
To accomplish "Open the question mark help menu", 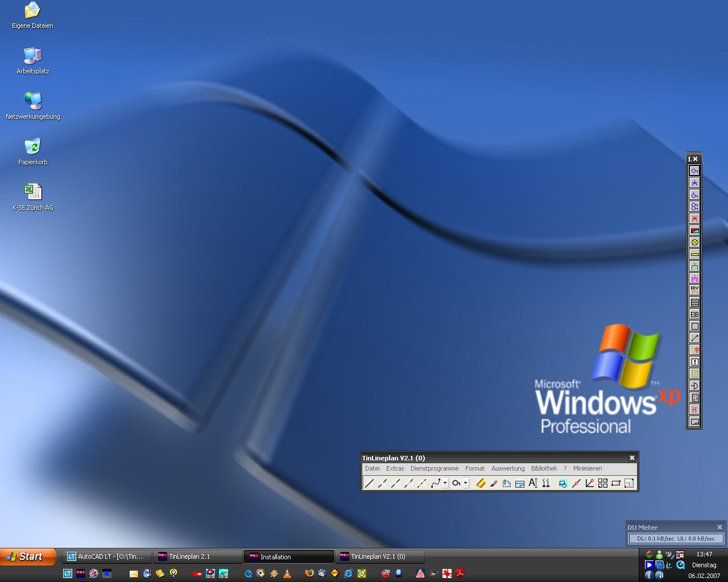I will 565,468.
